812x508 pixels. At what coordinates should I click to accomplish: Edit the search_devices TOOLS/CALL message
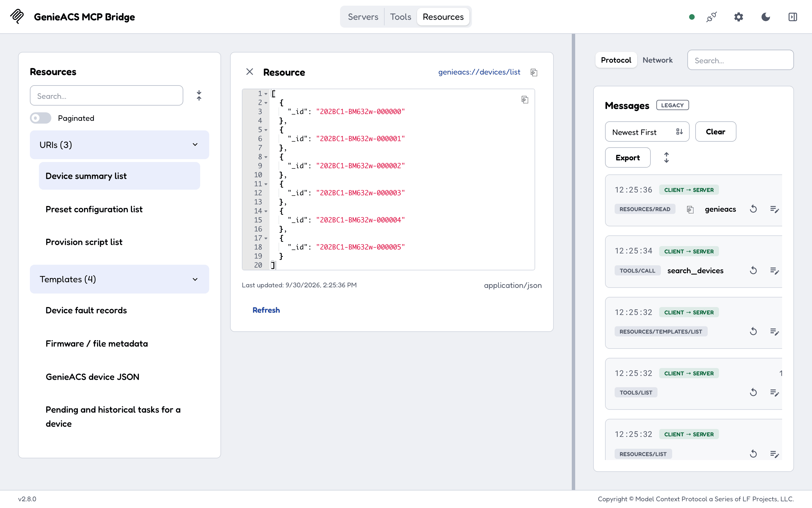click(775, 271)
